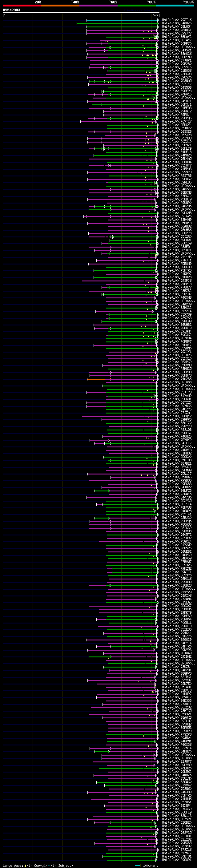Open hit UniRef100_A4QQZ5
This screenshot has width=197, height=868.
(x=177, y=436)
